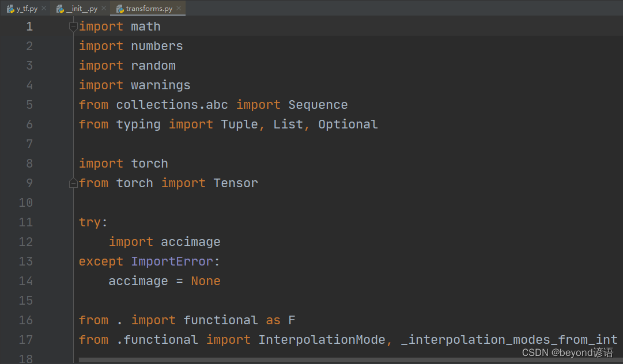Click the Sequence import name on line 5
The width and height of the screenshot is (623, 364).
(318, 105)
